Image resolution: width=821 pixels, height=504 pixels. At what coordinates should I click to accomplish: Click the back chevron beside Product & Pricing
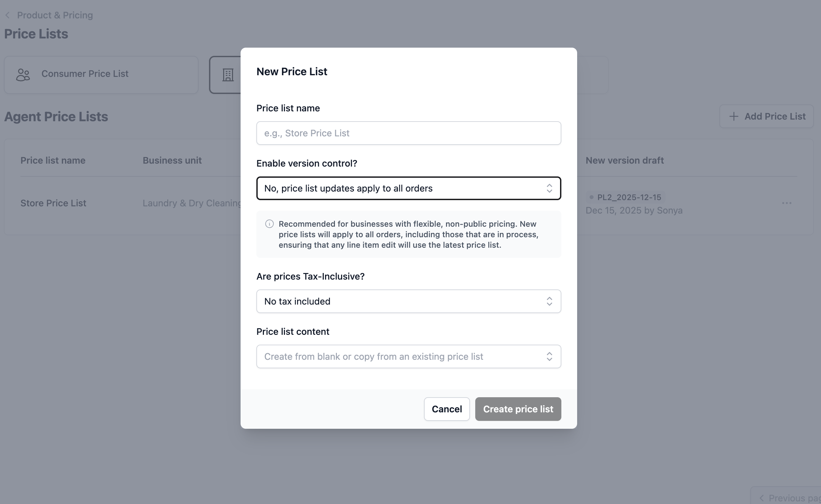(x=8, y=15)
